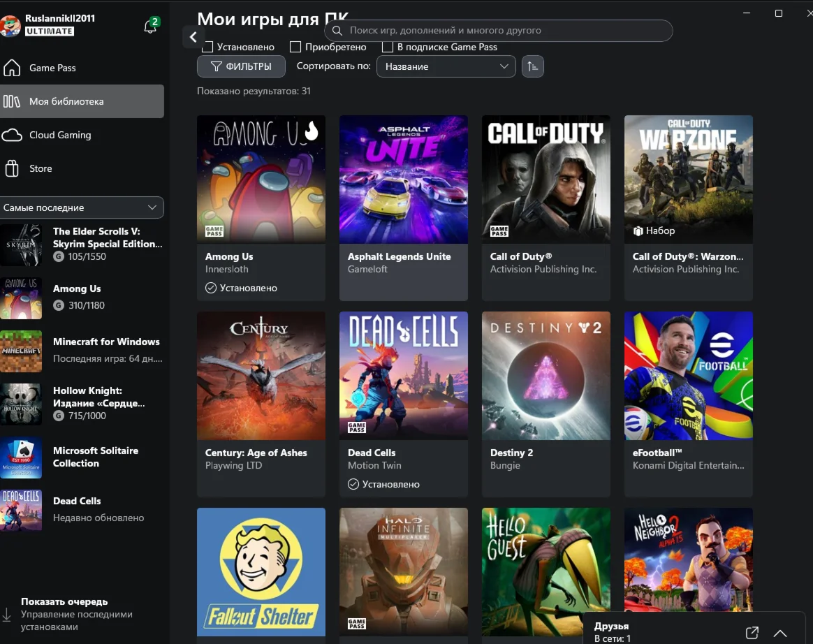Open Hollow Knight from recent list
The image size is (813, 644).
point(82,404)
